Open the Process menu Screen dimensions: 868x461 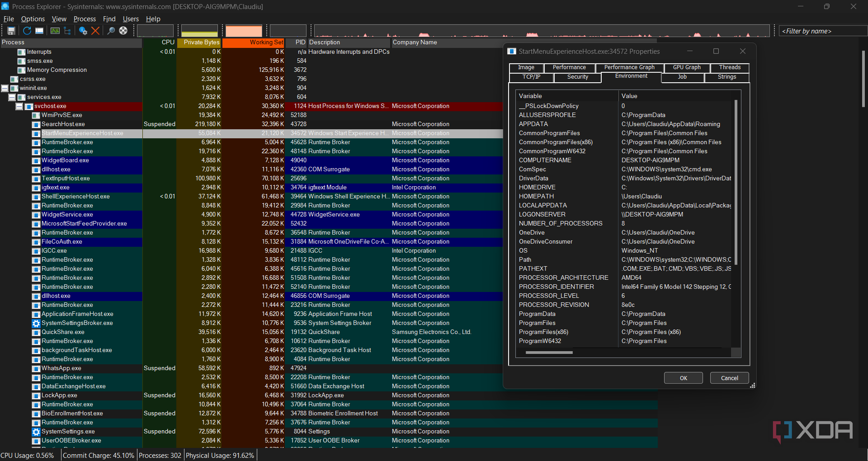click(85, 19)
